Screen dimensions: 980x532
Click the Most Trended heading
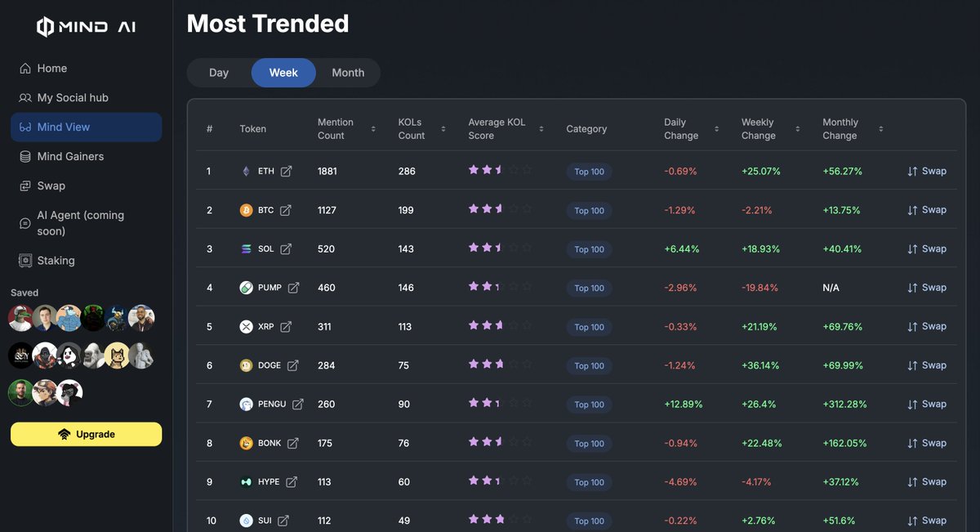(x=268, y=24)
